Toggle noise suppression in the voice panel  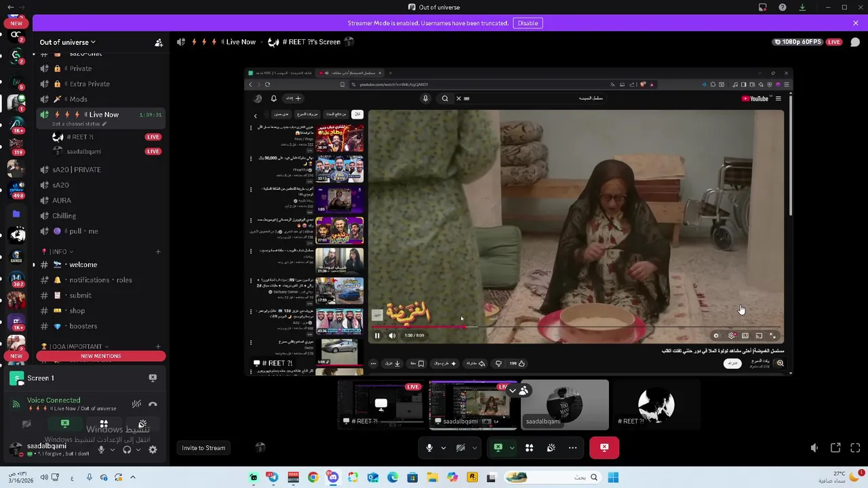pyautogui.click(x=136, y=404)
